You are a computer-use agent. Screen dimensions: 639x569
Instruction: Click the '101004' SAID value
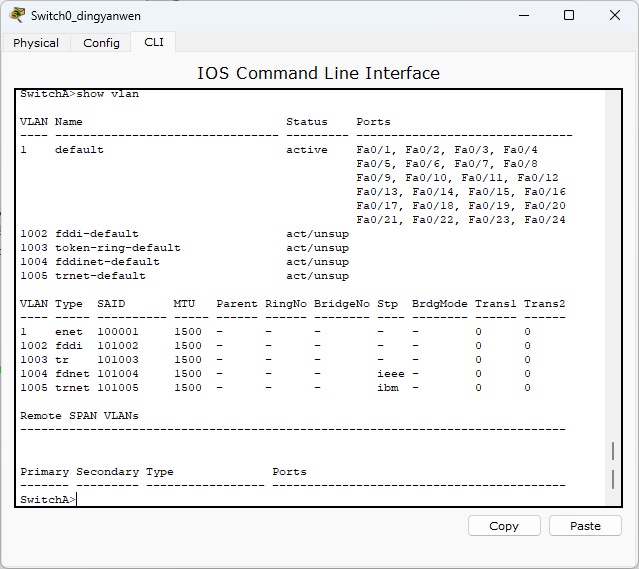(118, 374)
